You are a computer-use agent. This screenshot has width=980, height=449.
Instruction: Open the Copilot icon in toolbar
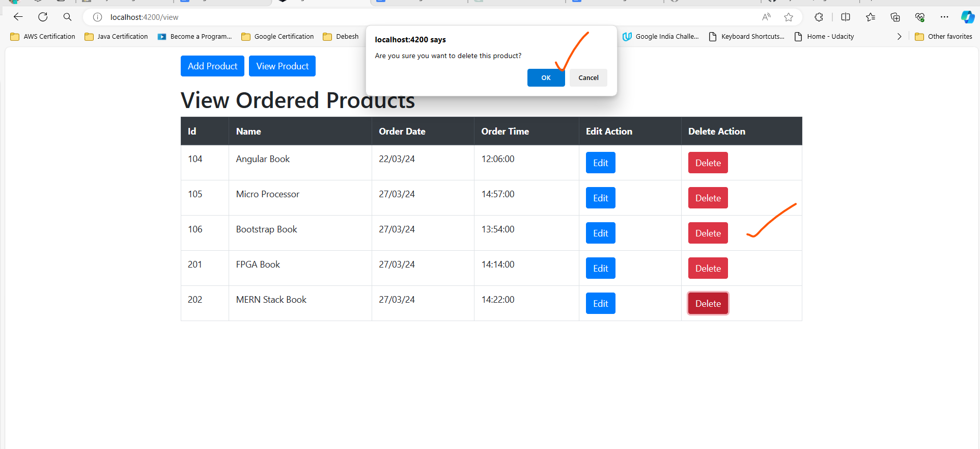(968, 17)
